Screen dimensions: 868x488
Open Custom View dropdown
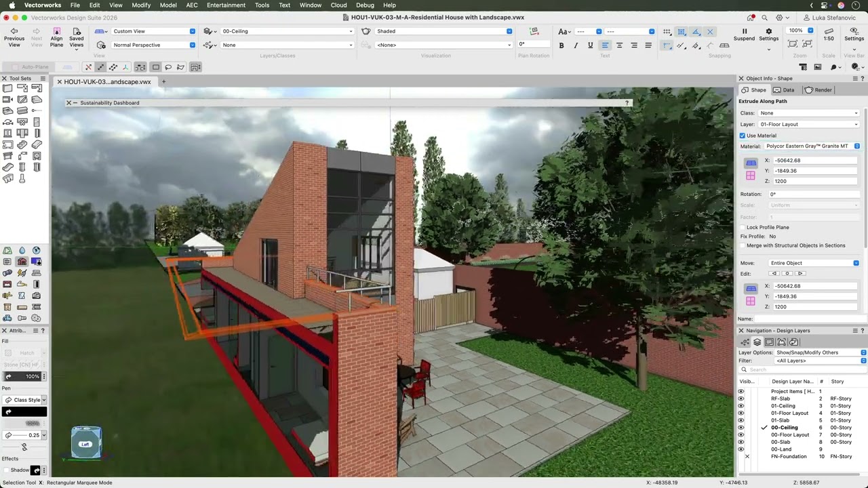tap(153, 31)
